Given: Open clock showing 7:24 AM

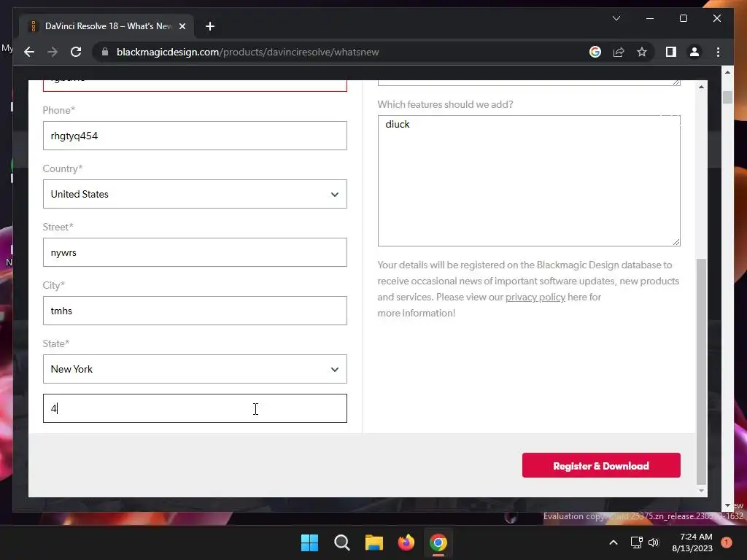Looking at the screenshot, I should [x=692, y=542].
